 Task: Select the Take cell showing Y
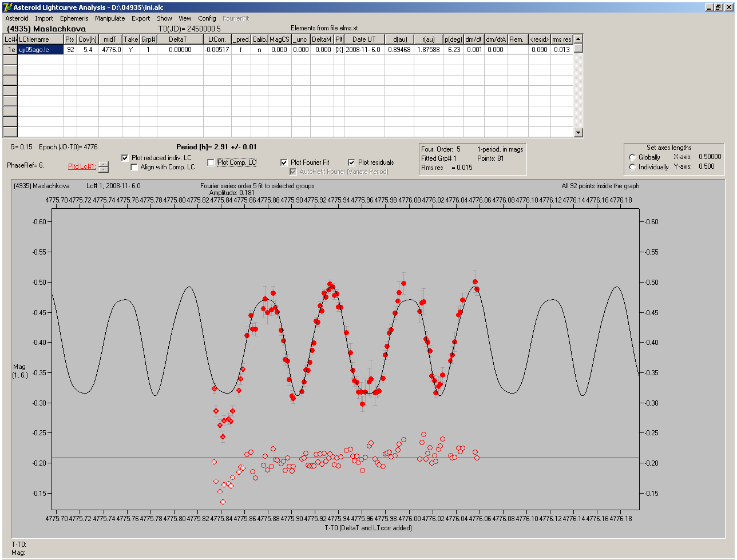(x=131, y=50)
